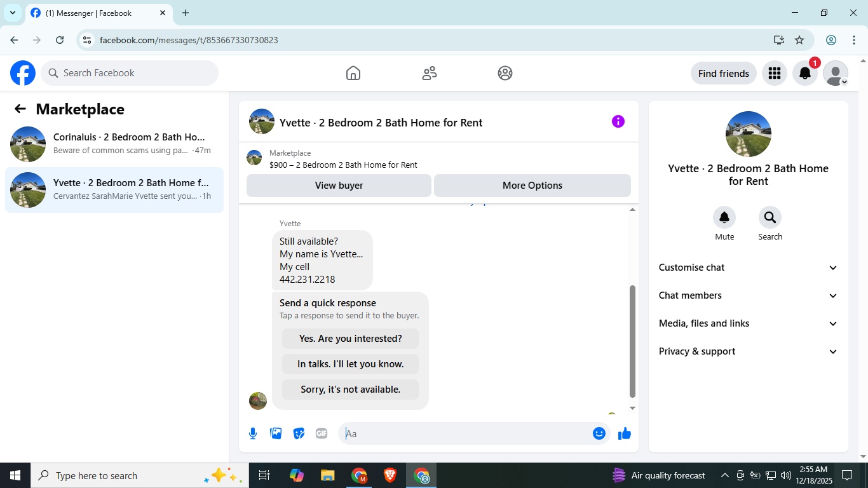Go back using the Marketplace arrow
Image resolution: width=868 pixels, height=488 pixels.
point(20,109)
